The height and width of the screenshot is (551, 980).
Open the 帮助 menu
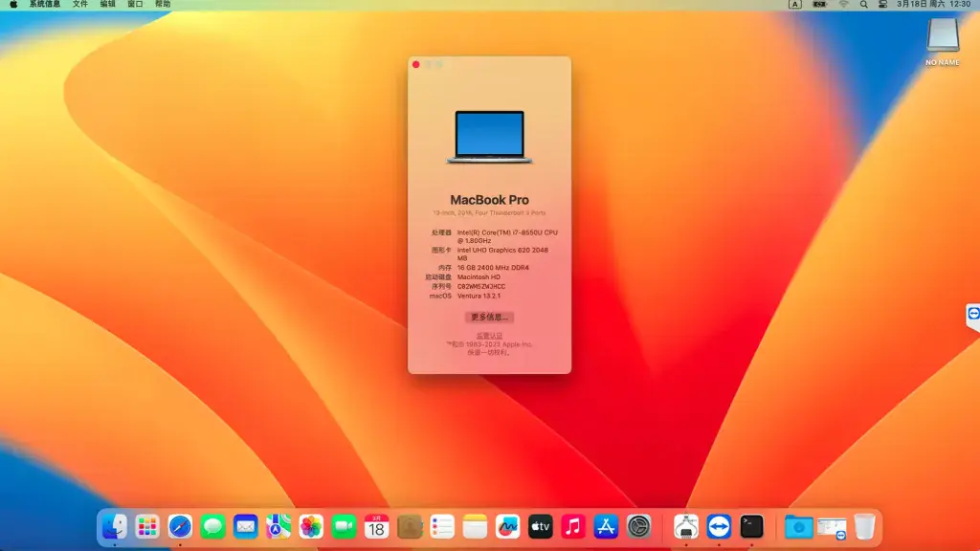click(x=163, y=5)
